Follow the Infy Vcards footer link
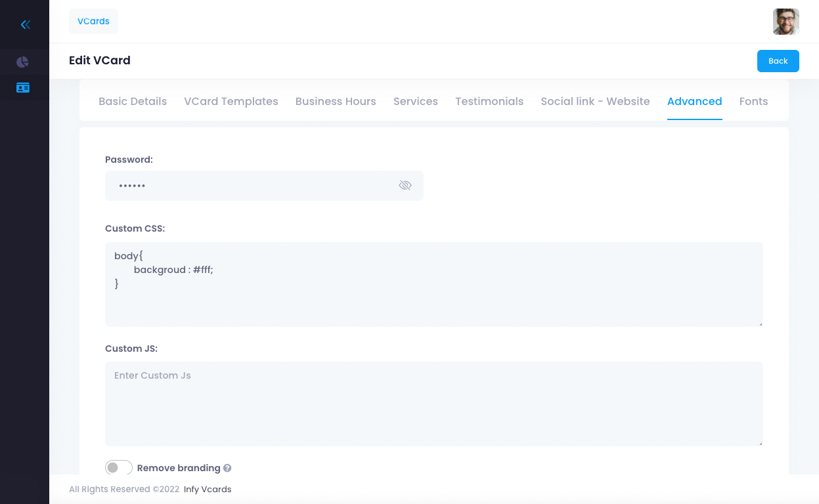This screenshot has height=504, width=819. pyautogui.click(x=208, y=490)
